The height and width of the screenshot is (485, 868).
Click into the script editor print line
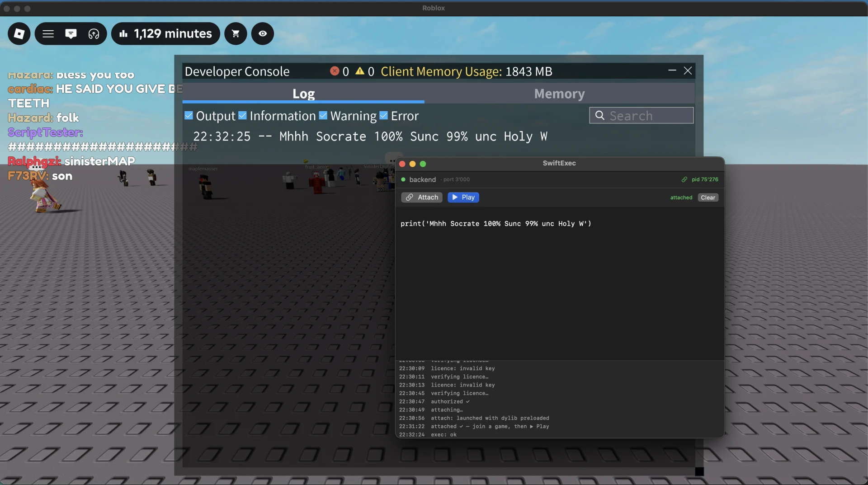click(x=496, y=224)
